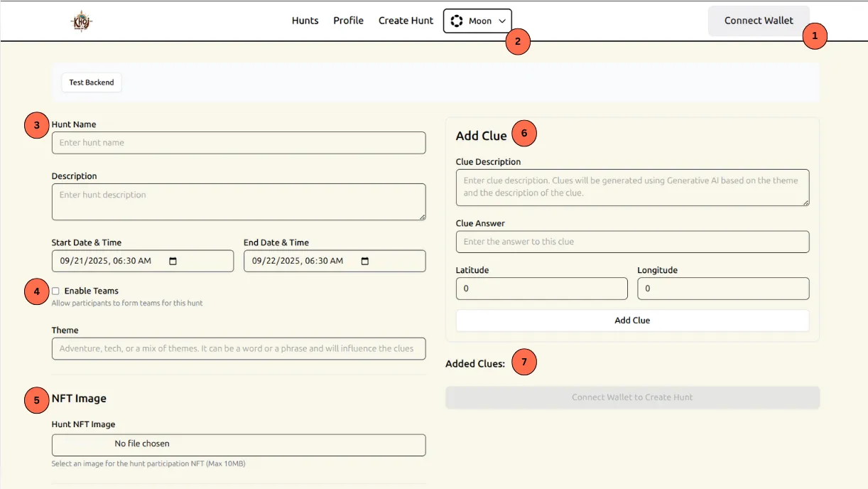Select Create Hunt in navigation

coord(406,21)
